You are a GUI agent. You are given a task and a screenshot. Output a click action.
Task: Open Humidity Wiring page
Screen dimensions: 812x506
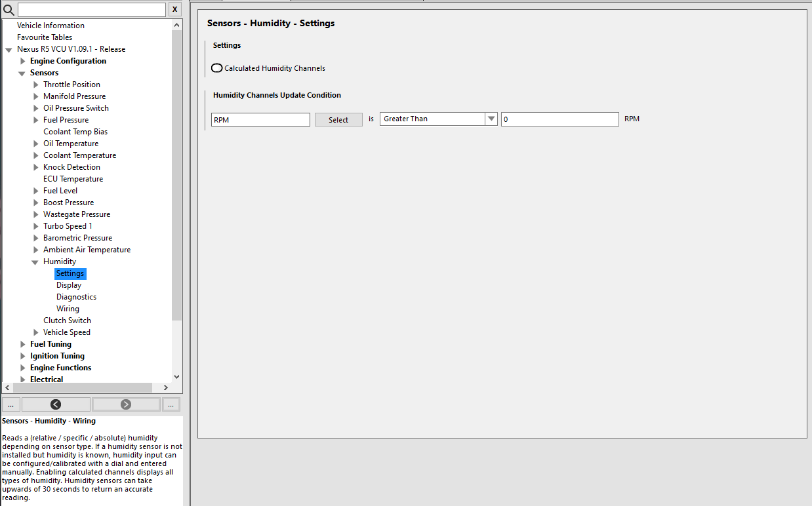pos(68,309)
